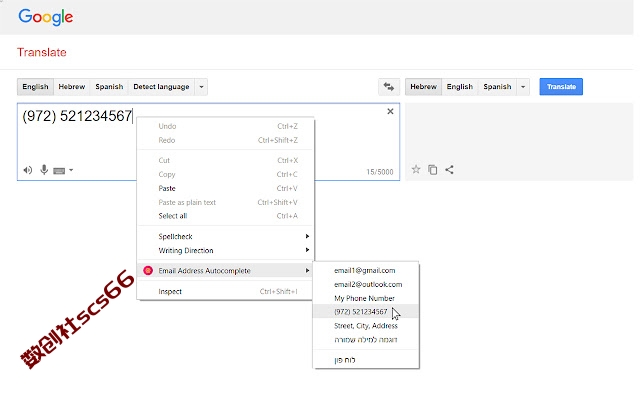Choose Inspect in the context menu
Screen dimensions: 640x400
click(226, 291)
